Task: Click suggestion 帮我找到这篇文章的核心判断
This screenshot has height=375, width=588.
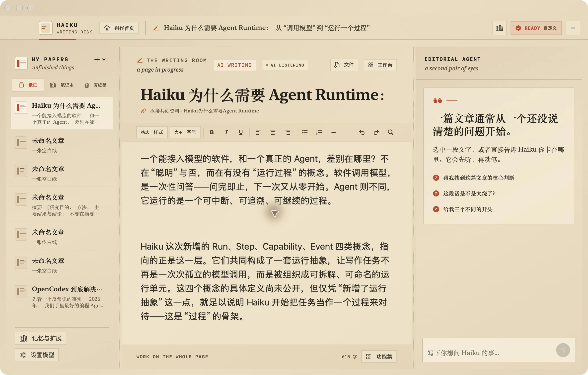Action: [x=474, y=178]
